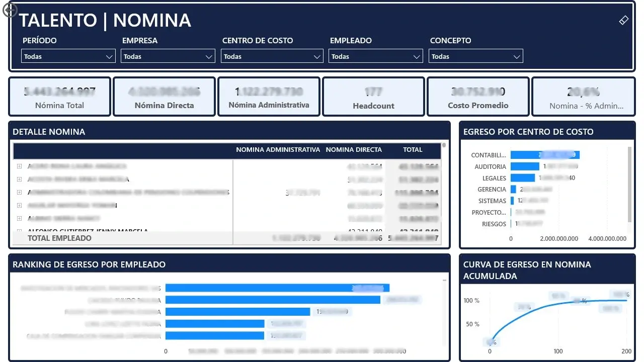
Task: Open the CONCEPTO filter dropdown
Action: (475, 56)
